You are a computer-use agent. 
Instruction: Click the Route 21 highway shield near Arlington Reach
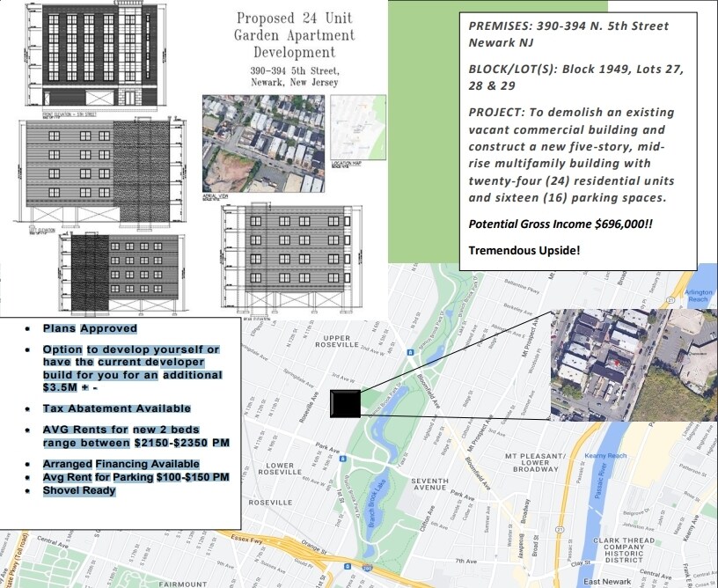(x=670, y=300)
